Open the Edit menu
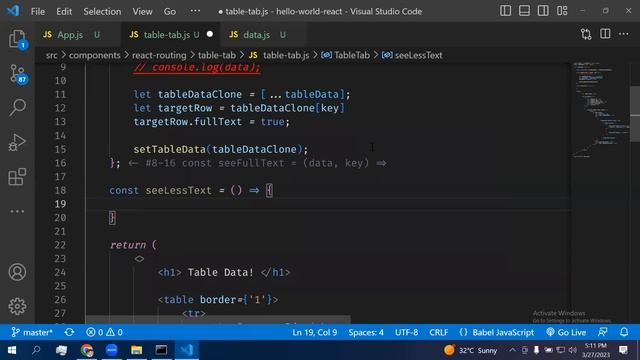Image resolution: width=640 pixels, height=360 pixels. [x=64, y=11]
